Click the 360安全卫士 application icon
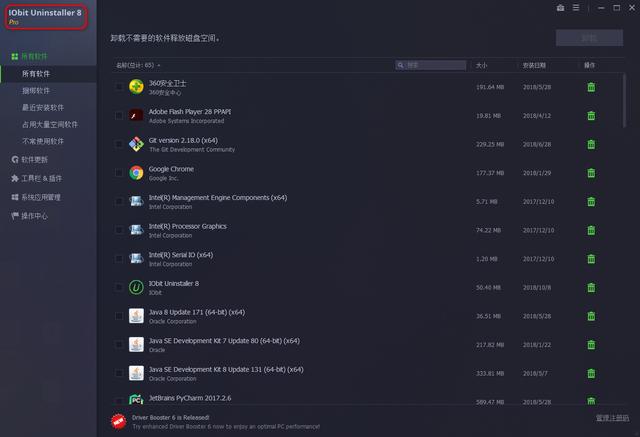Image resolution: width=640 pixels, height=437 pixels. pyautogui.click(x=136, y=87)
